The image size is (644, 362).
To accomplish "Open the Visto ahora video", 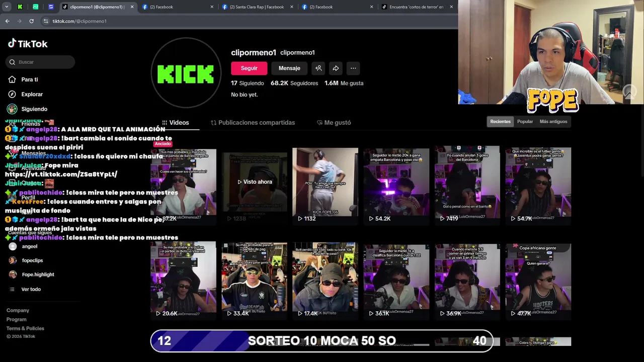I will (x=255, y=186).
